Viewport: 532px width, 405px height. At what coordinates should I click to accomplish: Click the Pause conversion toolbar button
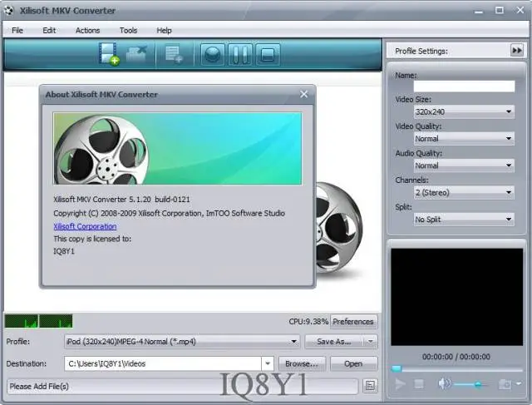pyautogui.click(x=240, y=54)
